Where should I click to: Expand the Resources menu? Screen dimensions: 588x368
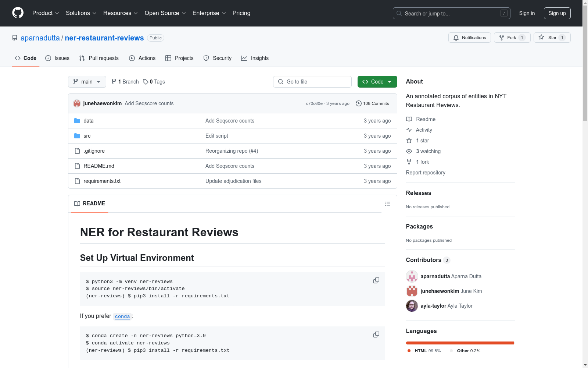[121, 13]
